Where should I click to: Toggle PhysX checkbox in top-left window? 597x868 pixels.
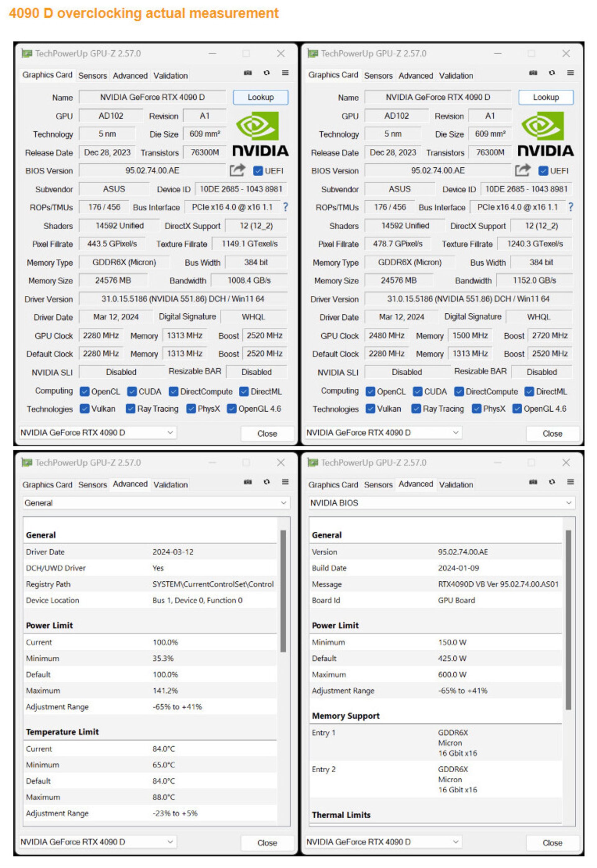(x=191, y=409)
